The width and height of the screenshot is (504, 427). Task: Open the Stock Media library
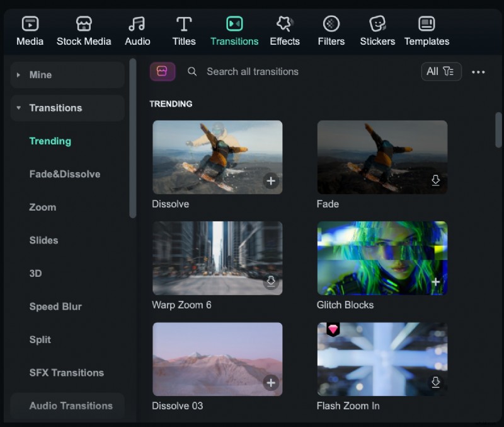[x=84, y=30]
